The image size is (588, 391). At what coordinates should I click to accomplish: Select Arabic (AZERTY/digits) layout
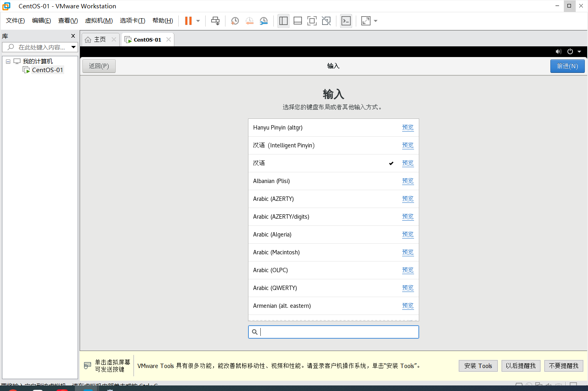click(333, 217)
